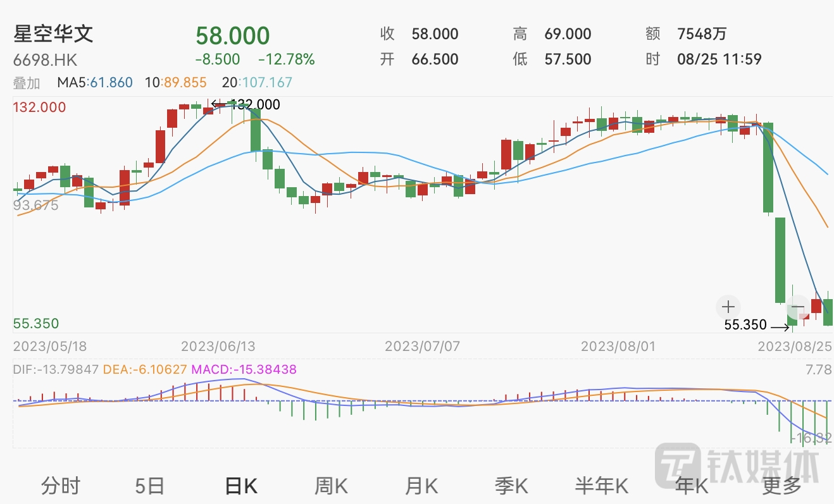Click the close price value after 收
The height and width of the screenshot is (504, 834).
[x=435, y=34]
